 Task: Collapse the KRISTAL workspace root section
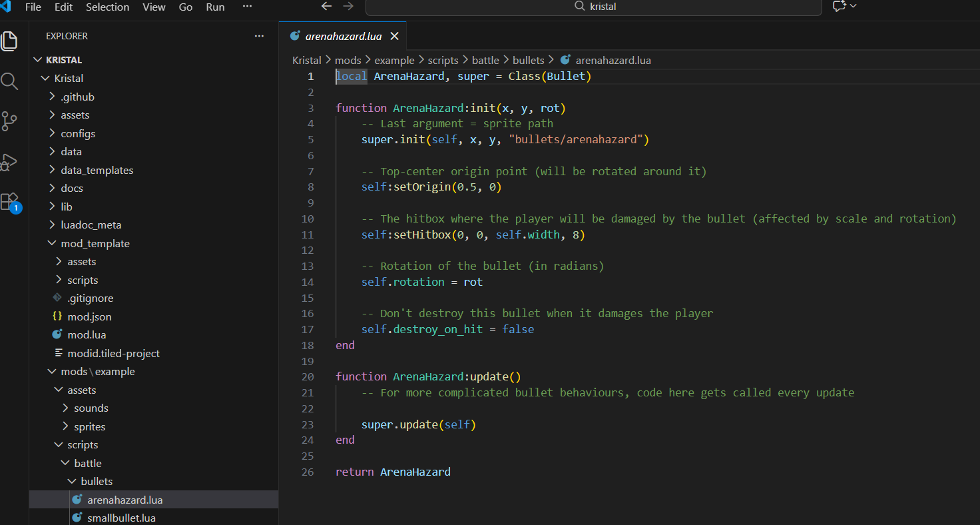[64, 60]
